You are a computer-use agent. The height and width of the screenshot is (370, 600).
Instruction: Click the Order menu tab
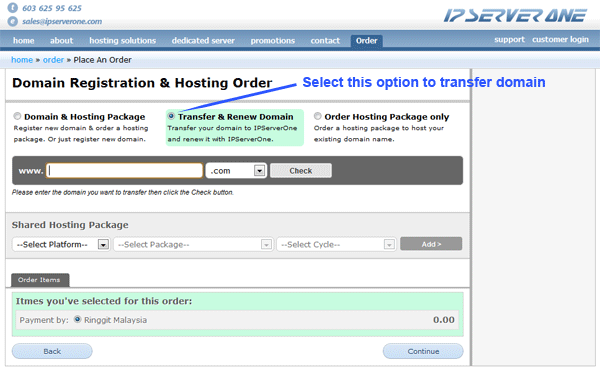367,41
